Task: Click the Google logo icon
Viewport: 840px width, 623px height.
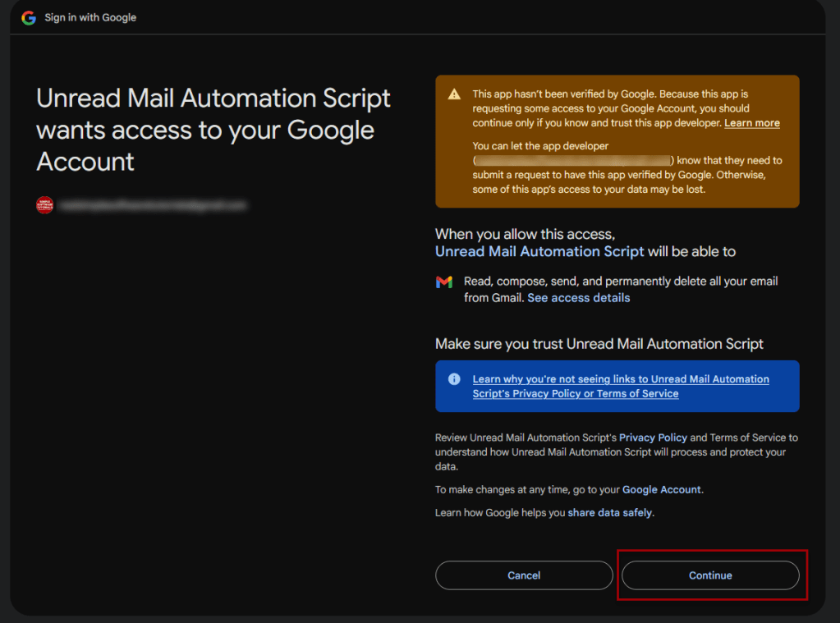Action: coord(29,18)
